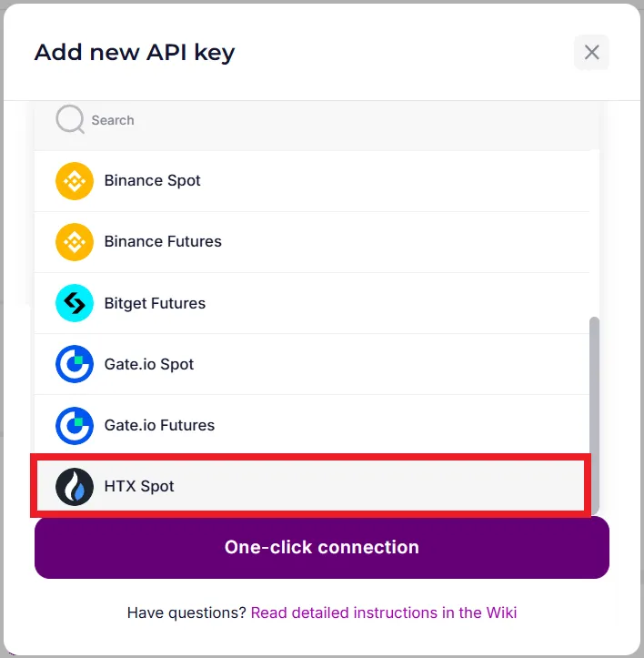
Task: Pick the Bitget Futures option label
Action: 155,303
